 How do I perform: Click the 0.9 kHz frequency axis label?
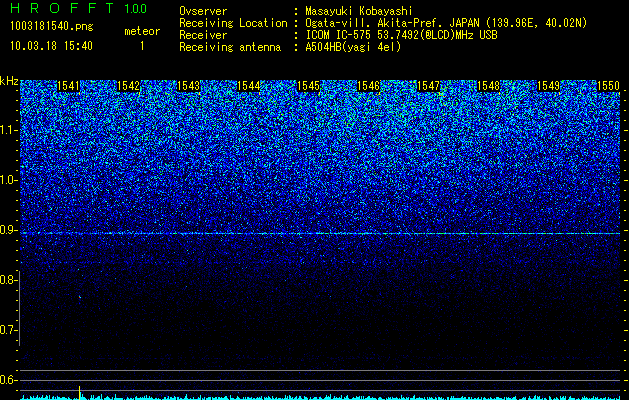coord(7,230)
